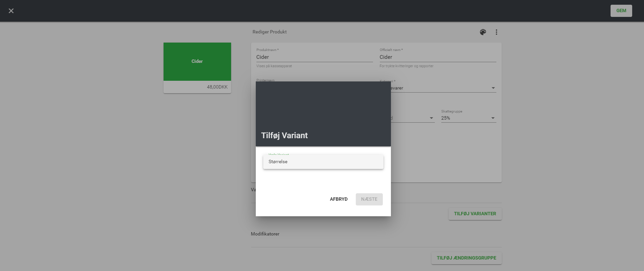Viewport: 644px width, 271px height.
Task: Expand the Kategori dropdown arrow
Action: click(x=493, y=88)
